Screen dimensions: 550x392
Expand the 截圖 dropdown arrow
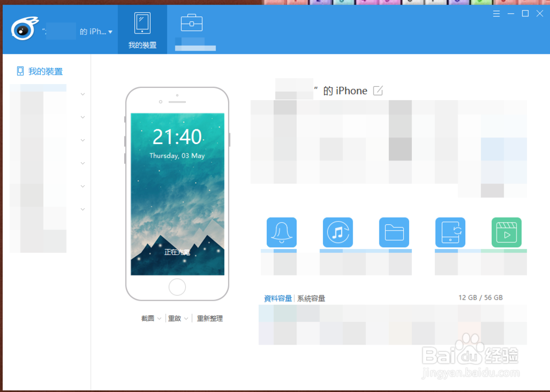[159, 319]
